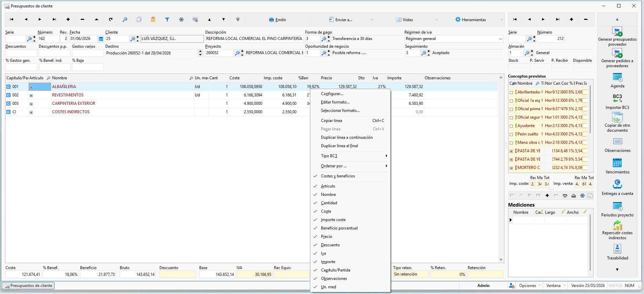Click Generar presupuestos proveedor icon
Image resolution: width=644 pixels, height=294 pixels.
(x=617, y=32)
